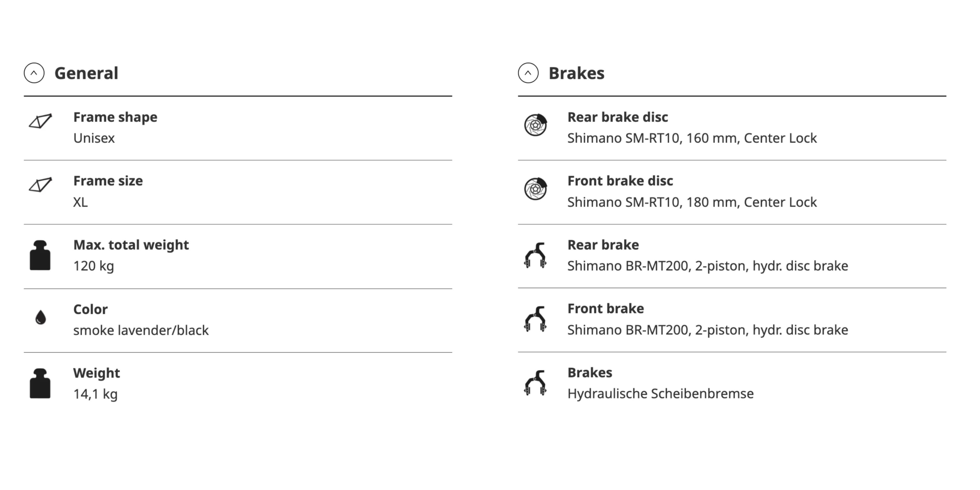This screenshot has height=490, width=980.
Task: Click the Color droplet icon
Action: pyautogui.click(x=41, y=317)
